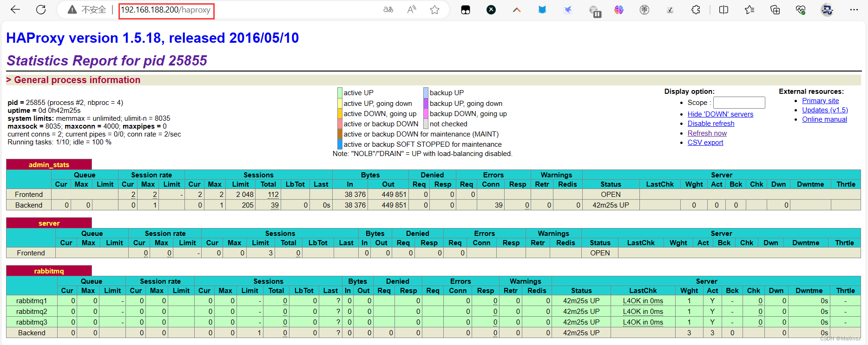Go back to the previous page
Viewport: 868px width, 345px height.
[15, 10]
